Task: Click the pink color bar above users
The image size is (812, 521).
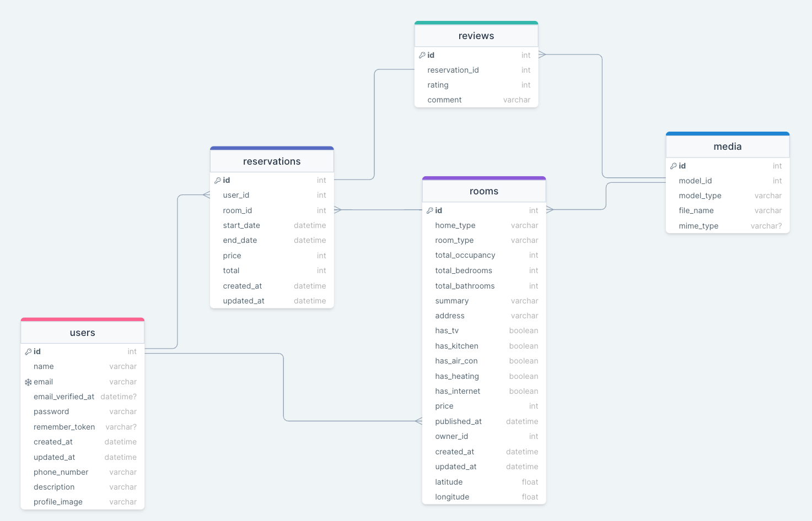Action: click(82, 319)
